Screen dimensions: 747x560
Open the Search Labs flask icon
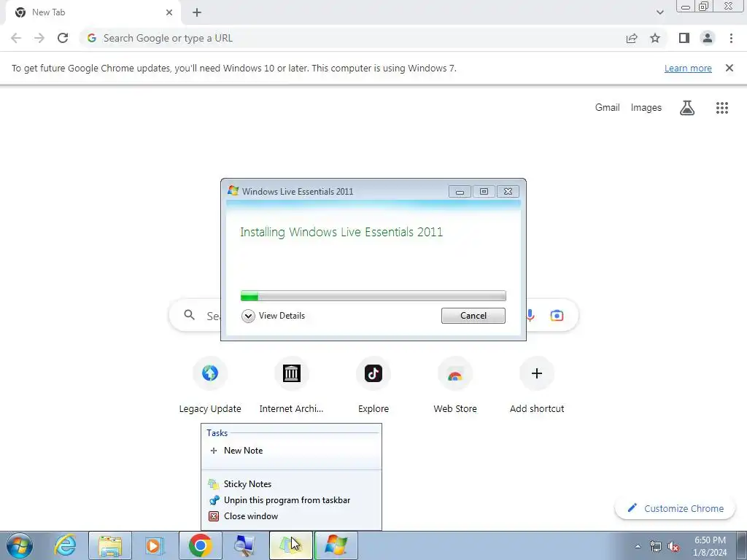click(687, 108)
